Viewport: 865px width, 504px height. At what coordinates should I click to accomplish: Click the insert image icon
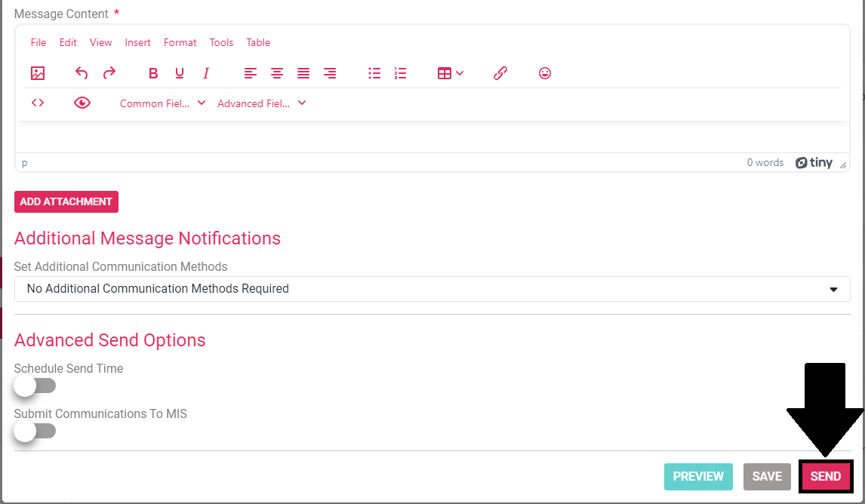click(38, 73)
